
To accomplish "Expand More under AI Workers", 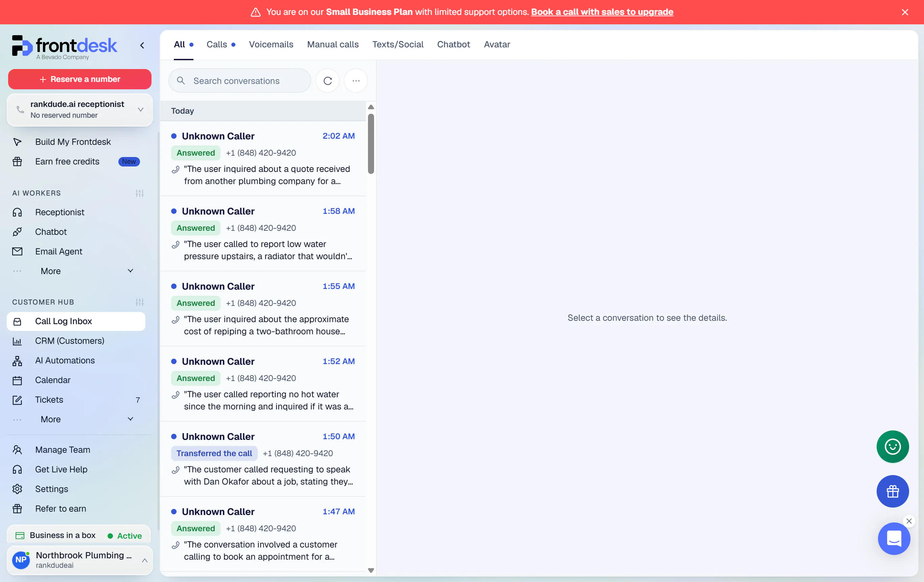I will (x=76, y=271).
